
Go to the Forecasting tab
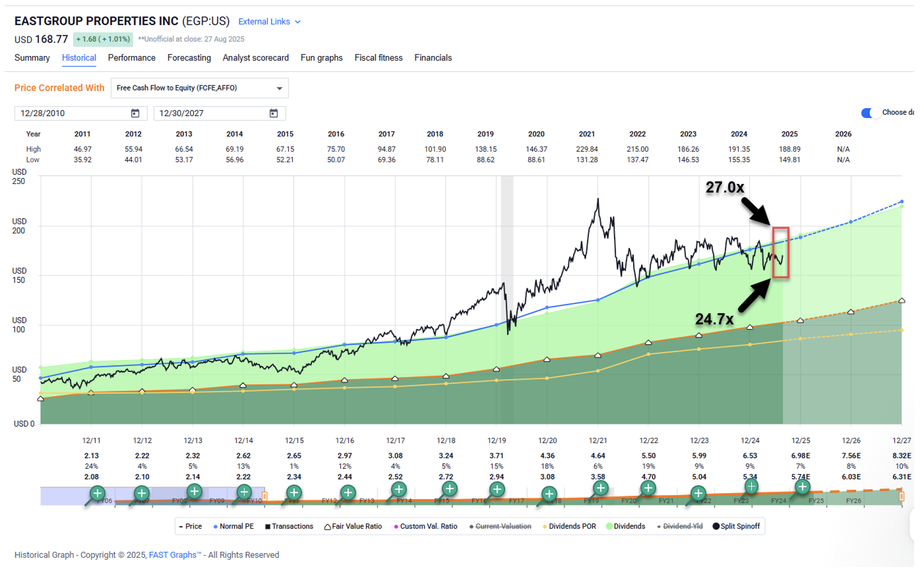(x=189, y=58)
